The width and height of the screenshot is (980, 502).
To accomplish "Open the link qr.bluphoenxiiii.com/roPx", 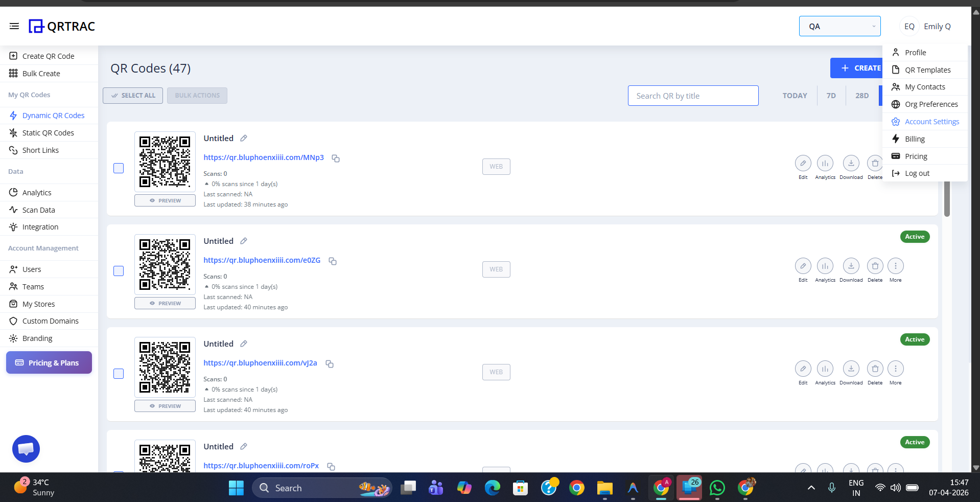I will (x=261, y=466).
